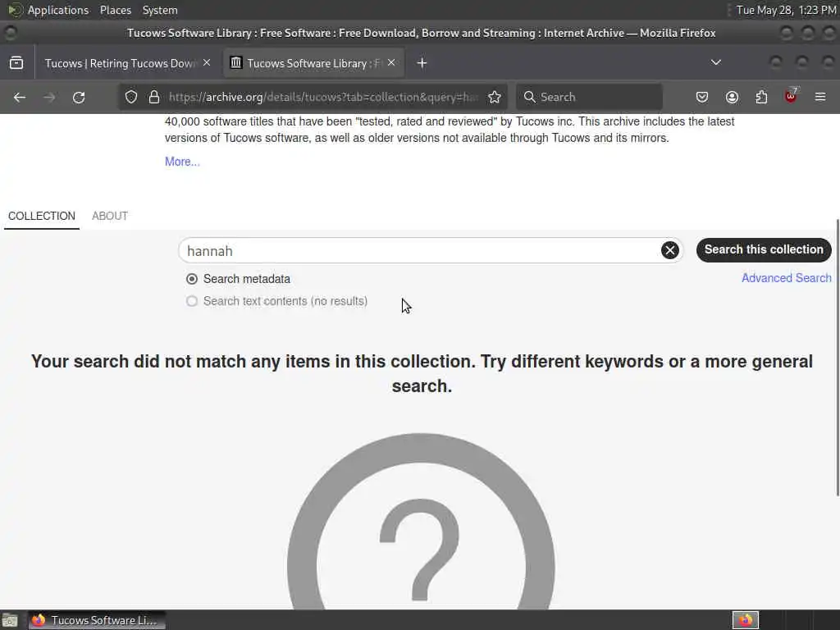Viewport: 840px width, 630px height.
Task: Open the ABOUT tab
Action: tap(110, 216)
